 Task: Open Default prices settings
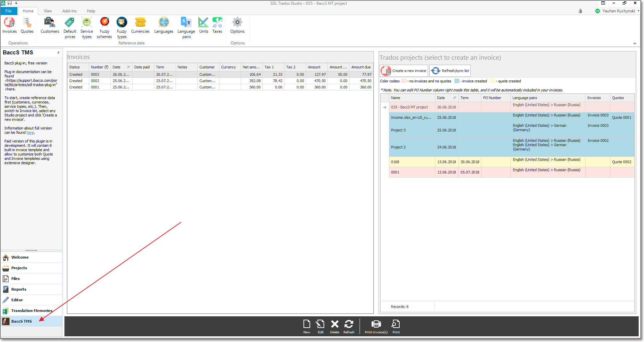(x=70, y=28)
